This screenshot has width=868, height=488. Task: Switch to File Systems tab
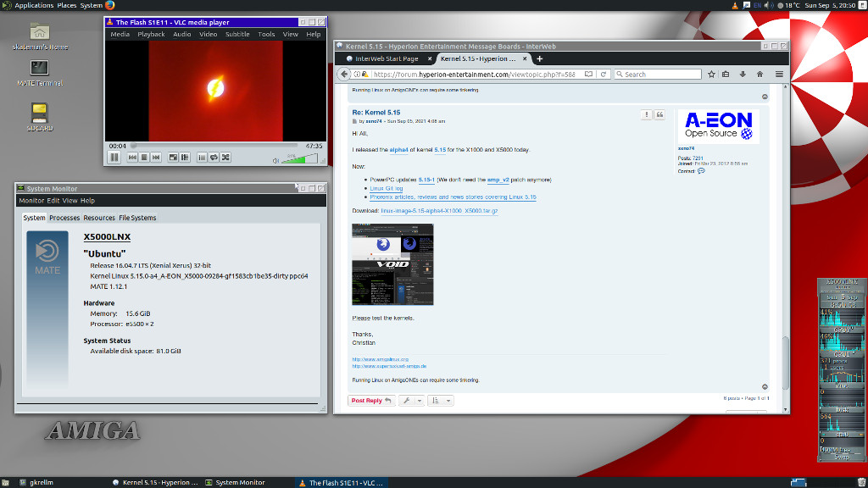click(x=137, y=218)
